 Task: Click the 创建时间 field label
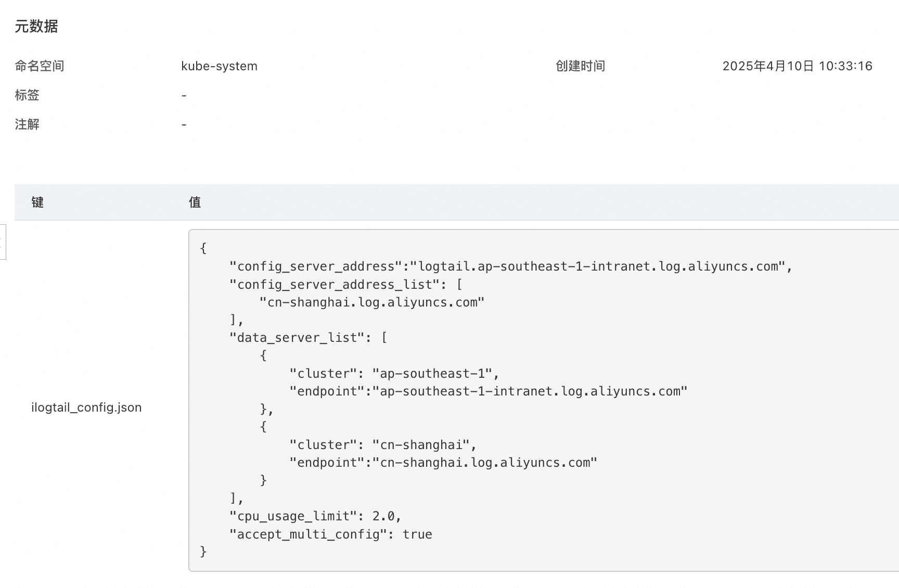coord(580,66)
